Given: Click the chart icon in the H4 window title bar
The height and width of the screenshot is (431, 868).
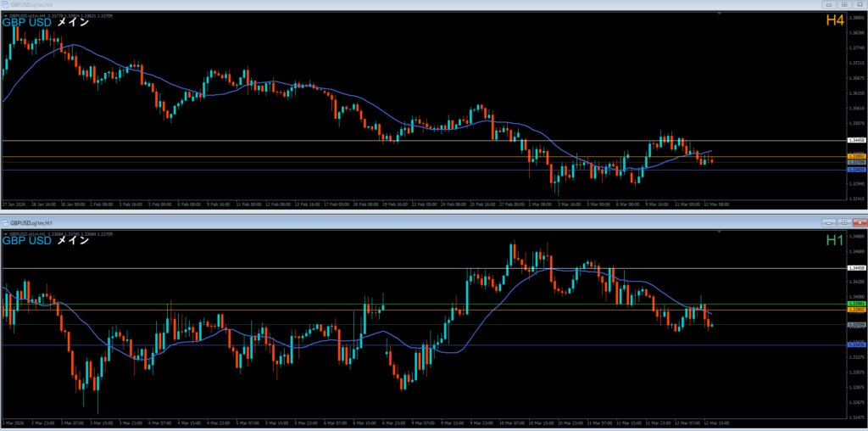Looking at the screenshot, I should tap(5, 4).
